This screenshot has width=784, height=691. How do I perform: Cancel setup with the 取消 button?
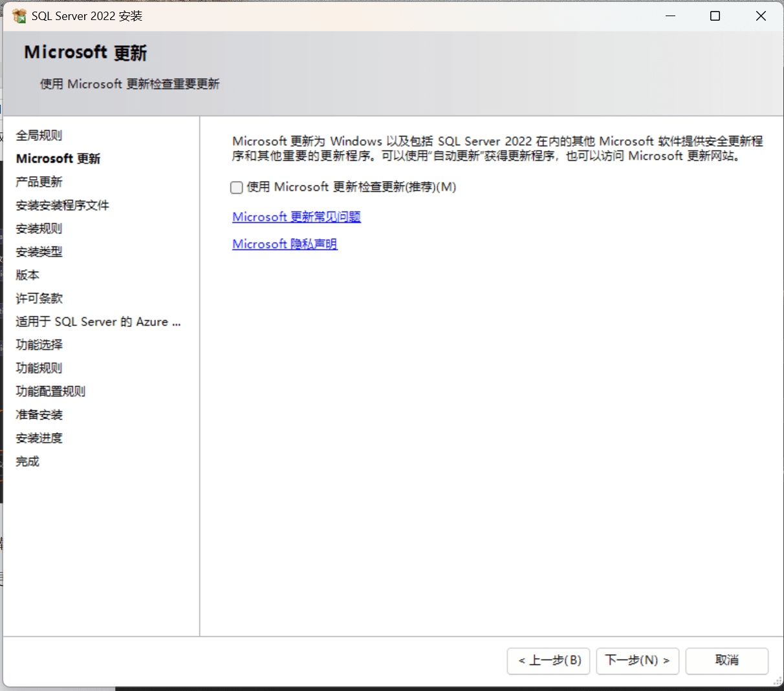(x=727, y=661)
